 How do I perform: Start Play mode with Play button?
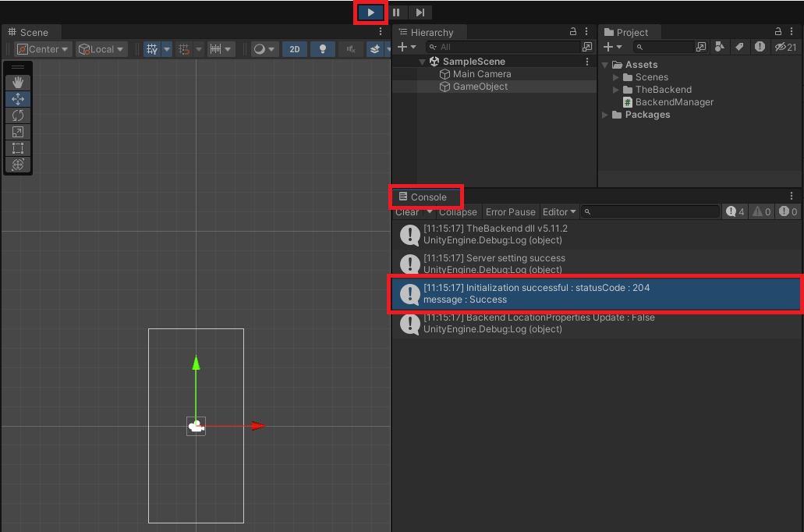pyautogui.click(x=370, y=12)
